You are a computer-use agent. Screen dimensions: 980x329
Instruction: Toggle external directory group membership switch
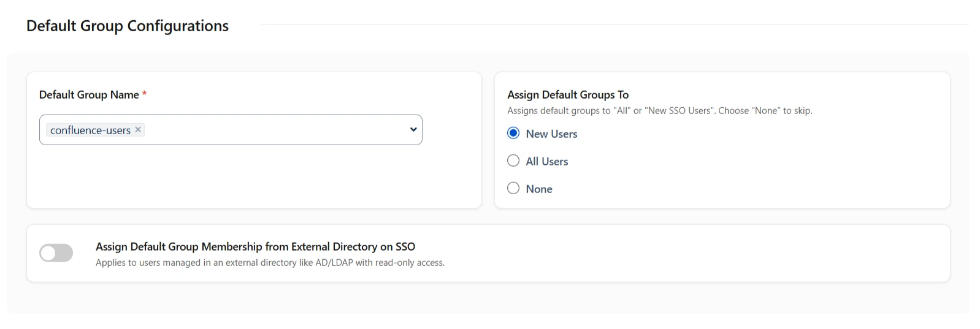click(x=56, y=253)
